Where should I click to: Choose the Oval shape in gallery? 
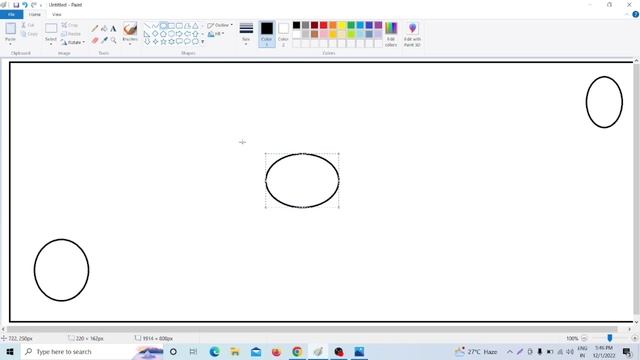pyautogui.click(x=163, y=26)
